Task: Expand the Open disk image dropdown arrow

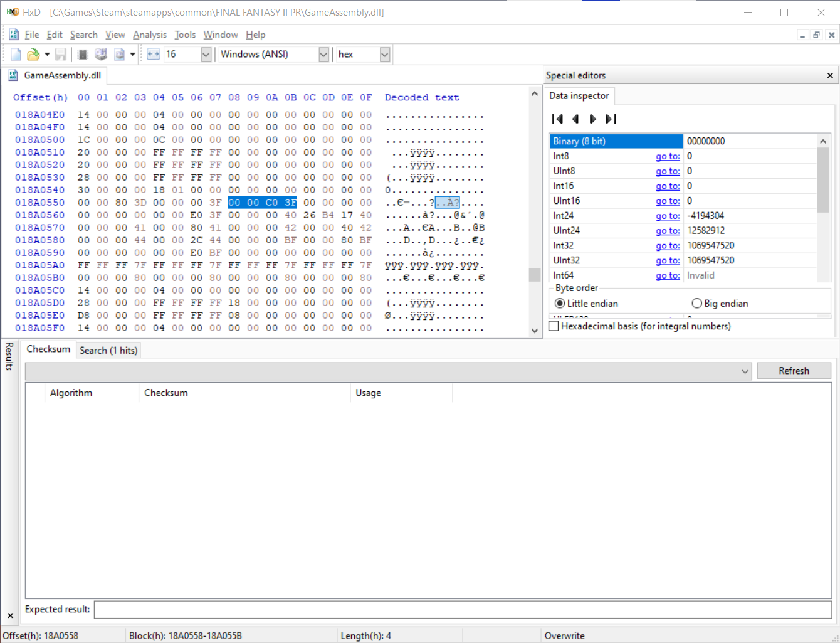Action: [133, 55]
